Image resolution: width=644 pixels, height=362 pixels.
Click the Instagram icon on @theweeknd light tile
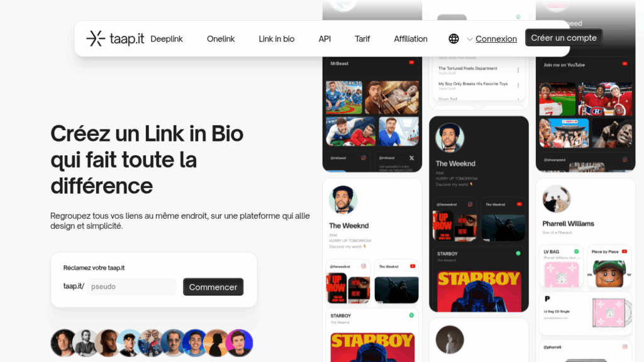pyautogui.click(x=363, y=266)
